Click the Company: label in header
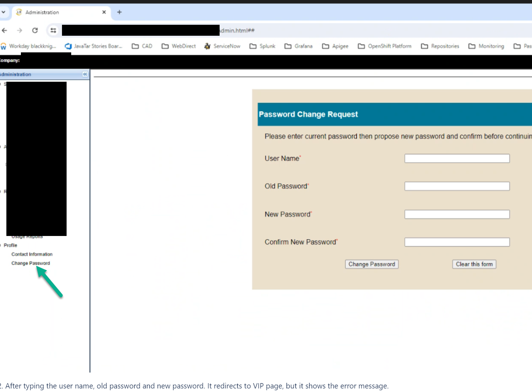Viewport: 532px width, 392px height. click(10, 60)
